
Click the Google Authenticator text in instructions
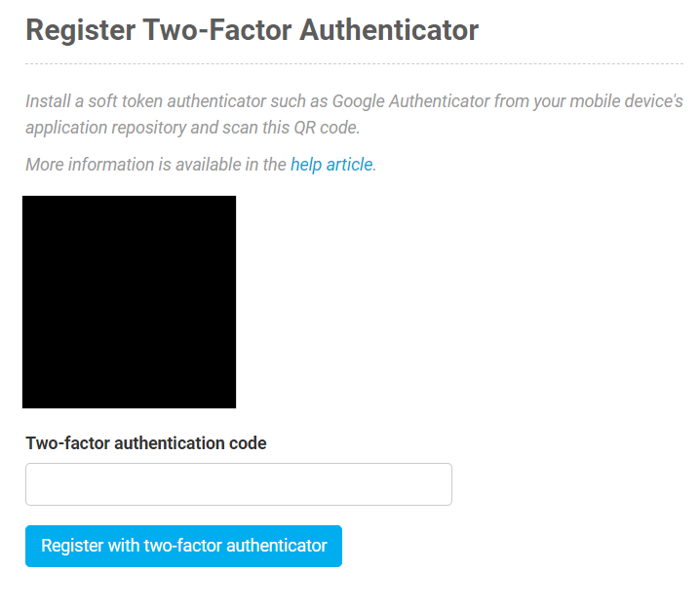(x=410, y=101)
